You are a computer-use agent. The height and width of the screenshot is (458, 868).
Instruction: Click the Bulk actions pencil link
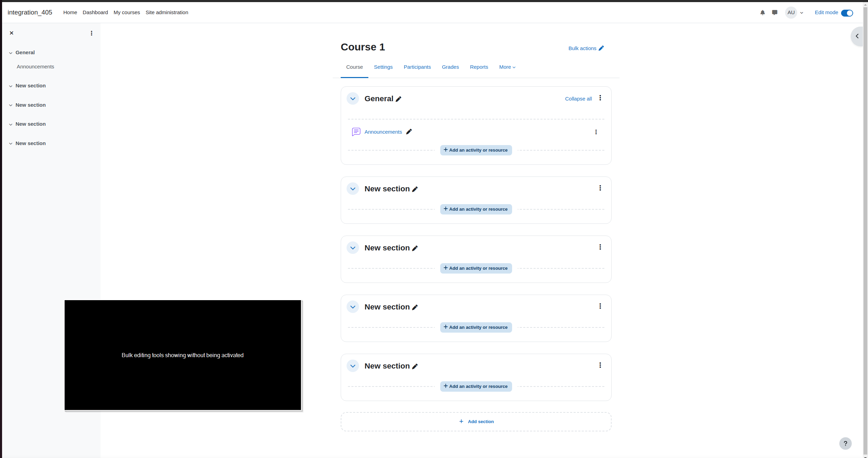[586, 48]
